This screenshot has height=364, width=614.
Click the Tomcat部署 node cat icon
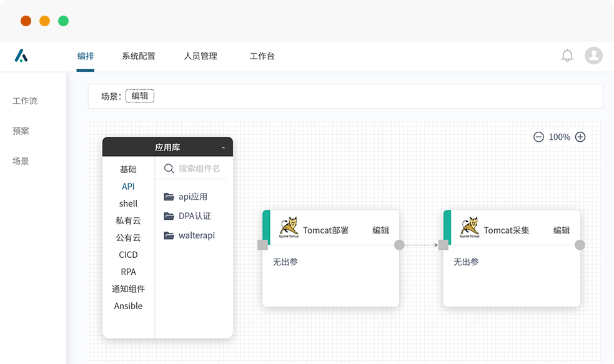pyautogui.click(x=289, y=228)
